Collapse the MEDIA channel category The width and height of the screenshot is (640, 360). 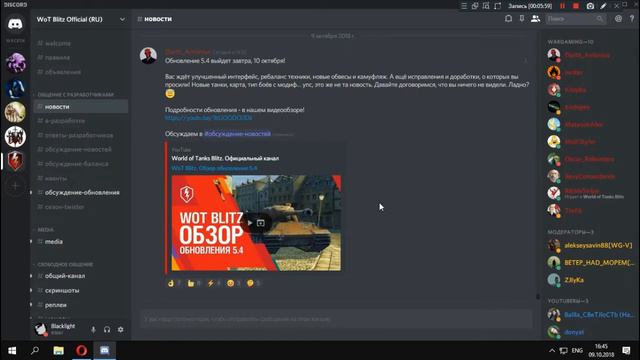45,230
